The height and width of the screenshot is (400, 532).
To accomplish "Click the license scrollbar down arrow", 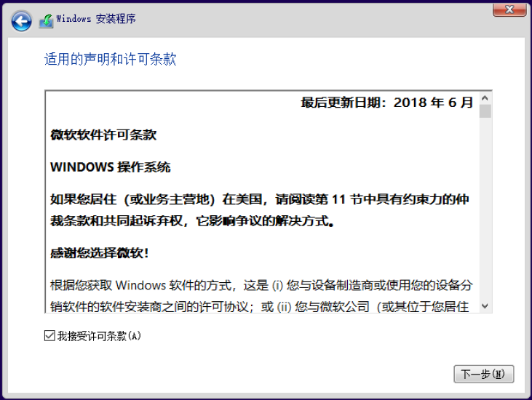I will pos(485,306).
